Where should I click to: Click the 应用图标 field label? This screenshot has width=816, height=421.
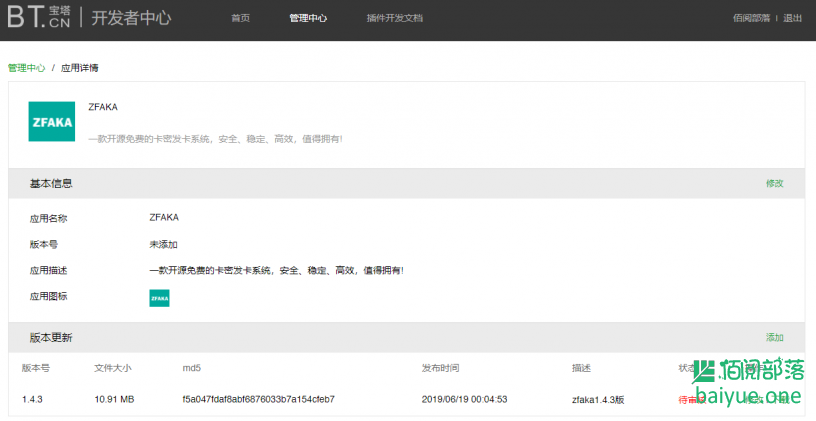tap(48, 297)
